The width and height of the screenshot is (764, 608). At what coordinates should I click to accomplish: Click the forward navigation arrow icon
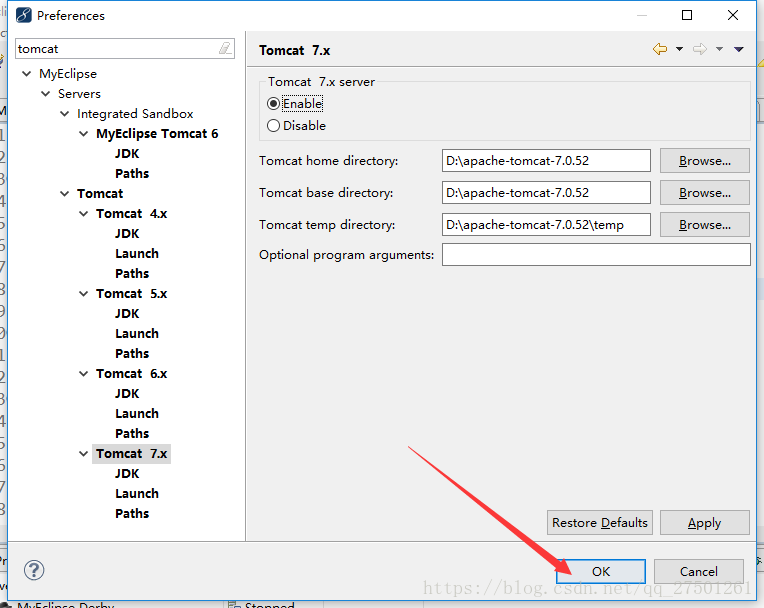[700, 49]
